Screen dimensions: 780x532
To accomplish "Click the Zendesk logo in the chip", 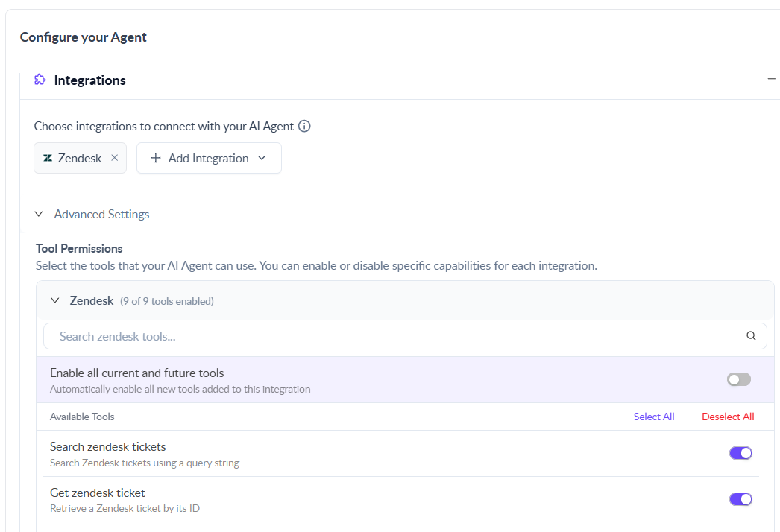I will tap(48, 158).
